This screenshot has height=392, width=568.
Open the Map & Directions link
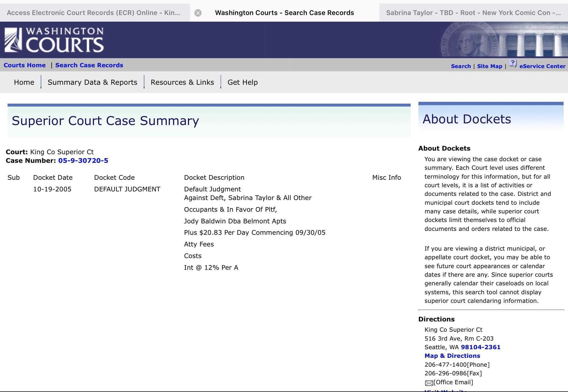point(452,356)
